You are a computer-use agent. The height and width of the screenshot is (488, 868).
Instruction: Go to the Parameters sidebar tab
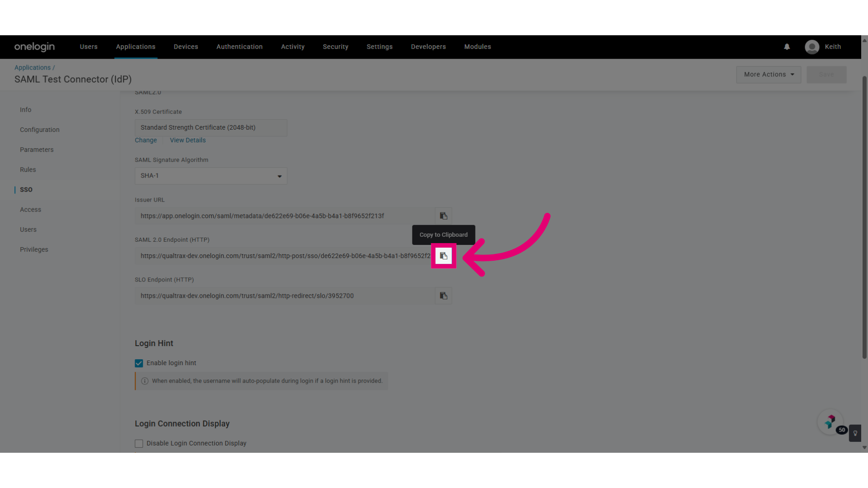click(37, 150)
